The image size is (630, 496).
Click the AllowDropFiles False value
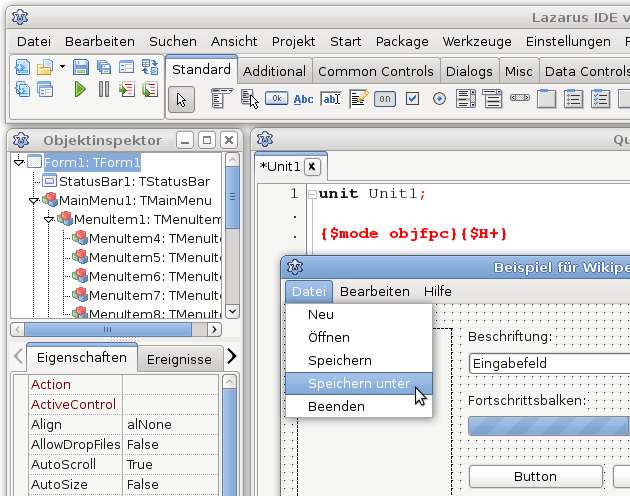(170, 445)
